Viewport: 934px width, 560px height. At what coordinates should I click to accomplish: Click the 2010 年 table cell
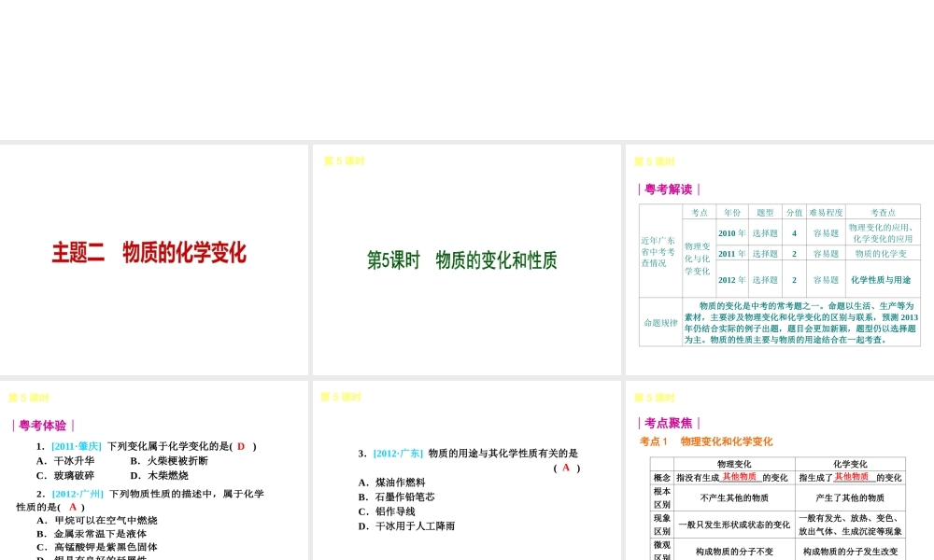click(732, 233)
